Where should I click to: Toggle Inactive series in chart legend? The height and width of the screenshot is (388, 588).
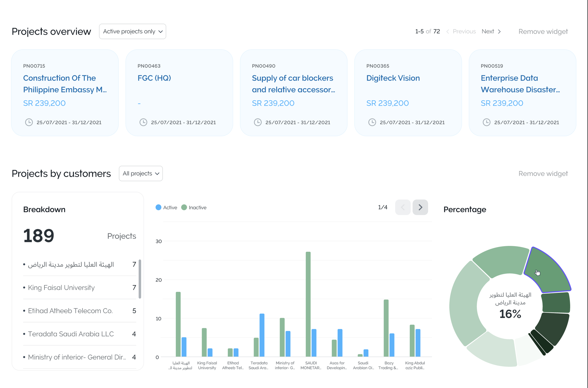pos(194,207)
